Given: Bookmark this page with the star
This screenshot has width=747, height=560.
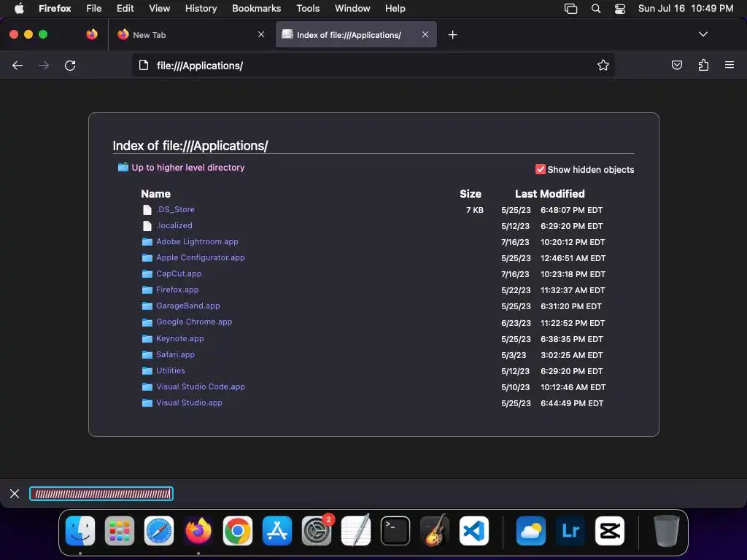Looking at the screenshot, I should [x=603, y=65].
